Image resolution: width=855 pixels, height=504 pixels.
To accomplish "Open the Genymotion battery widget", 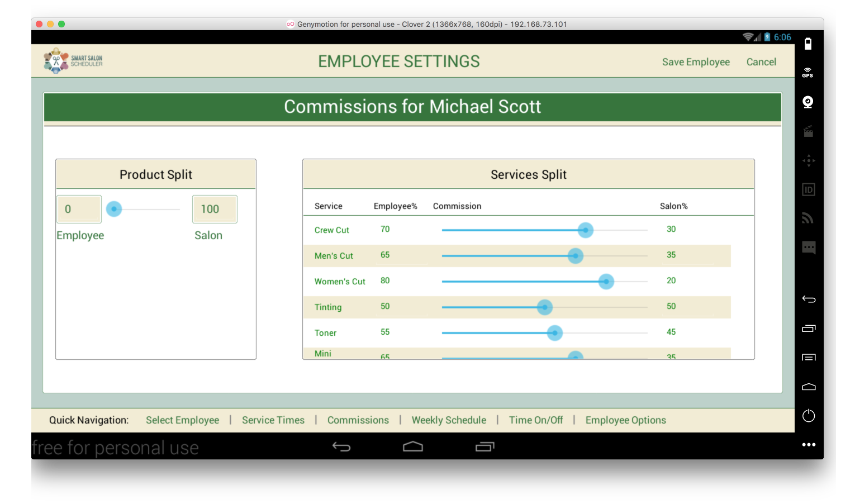I will (808, 44).
